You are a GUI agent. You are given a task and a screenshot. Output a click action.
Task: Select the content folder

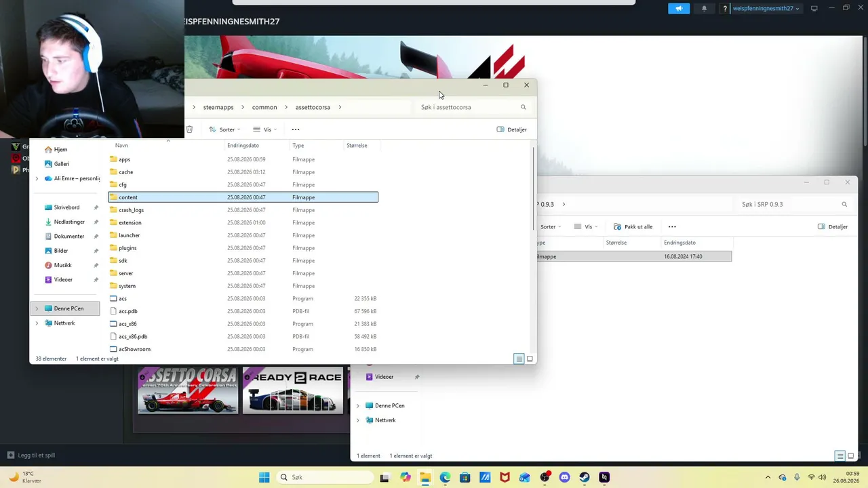243,197
